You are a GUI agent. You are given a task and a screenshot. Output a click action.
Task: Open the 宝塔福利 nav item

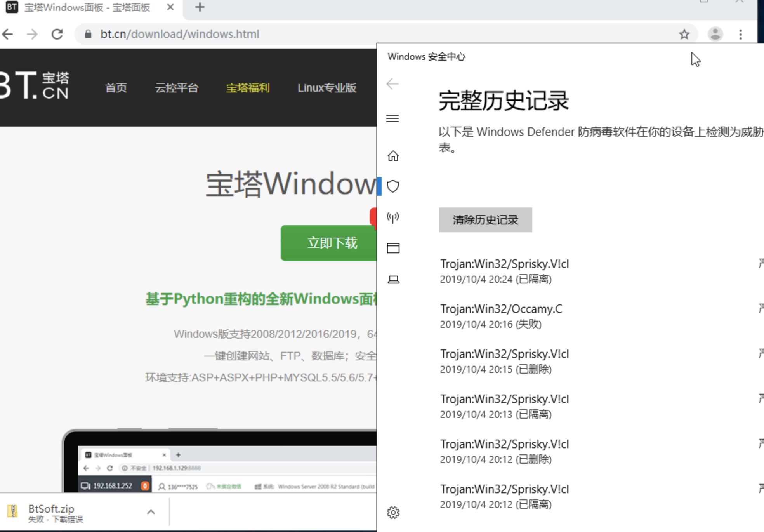248,88
